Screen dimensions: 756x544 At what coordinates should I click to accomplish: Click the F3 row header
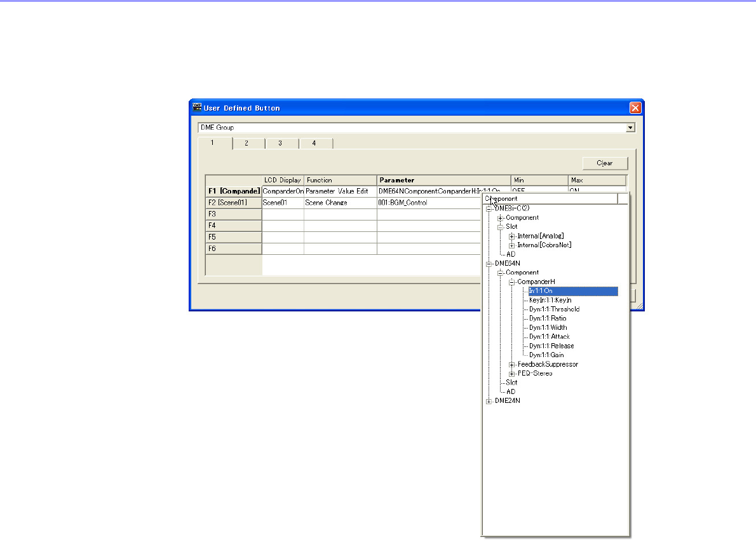click(x=234, y=214)
